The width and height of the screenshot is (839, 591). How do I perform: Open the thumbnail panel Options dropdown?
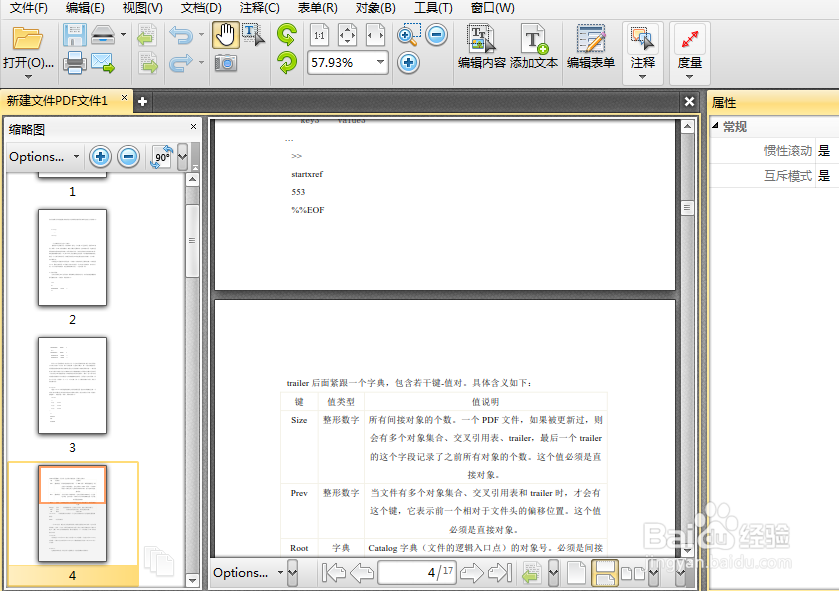(x=44, y=157)
